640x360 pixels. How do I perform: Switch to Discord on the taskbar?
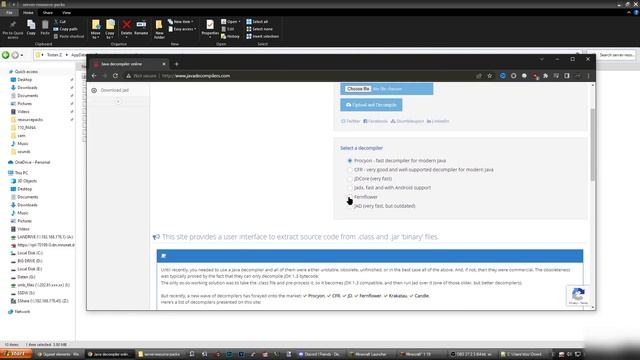(x=320, y=354)
